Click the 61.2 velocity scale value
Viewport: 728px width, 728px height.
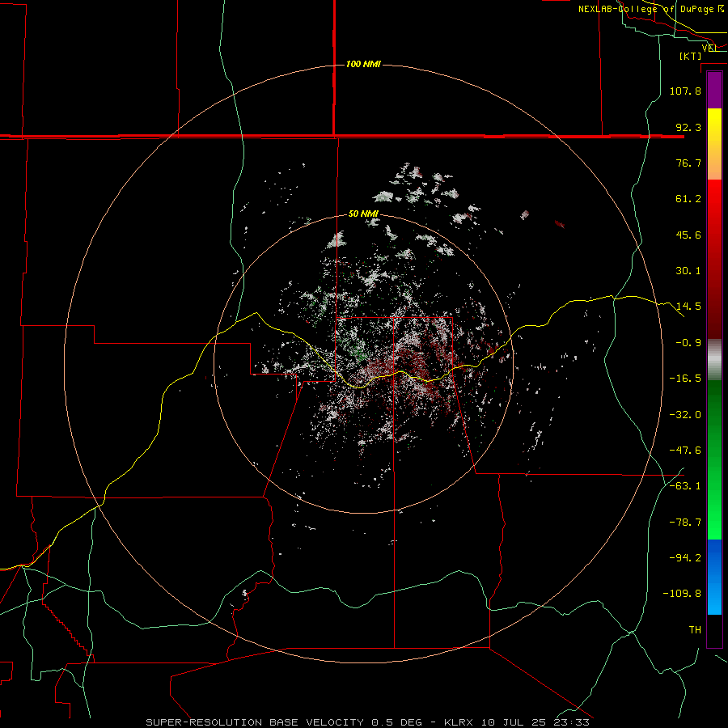coord(688,199)
